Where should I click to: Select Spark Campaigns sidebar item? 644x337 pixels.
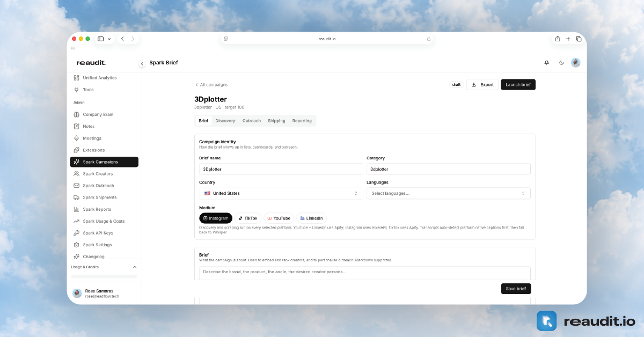pyautogui.click(x=104, y=162)
